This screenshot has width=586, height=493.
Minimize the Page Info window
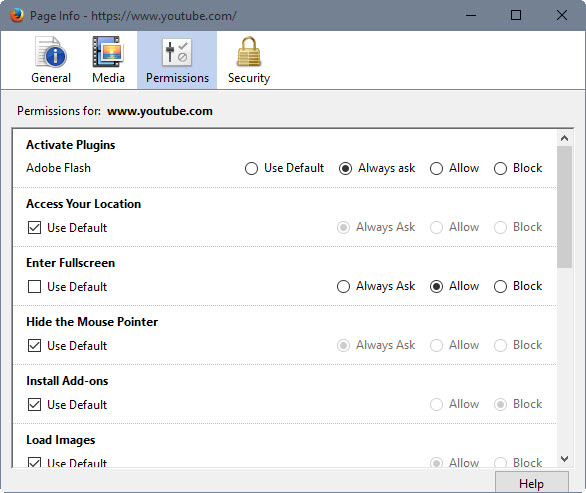click(x=471, y=15)
